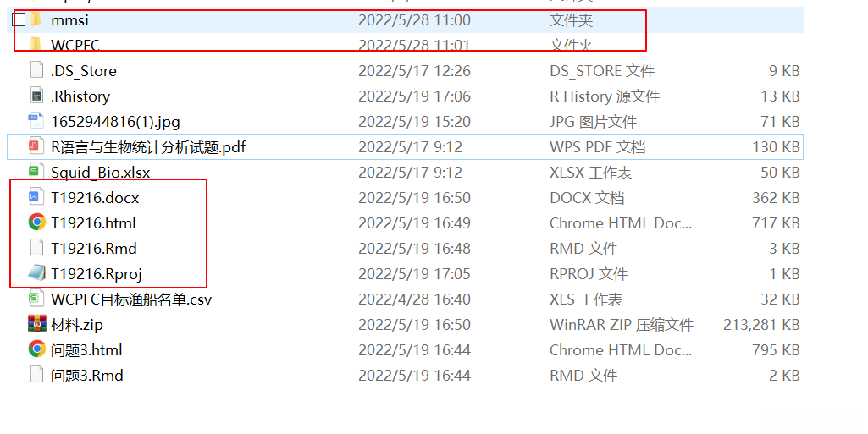
Task: Select the file name 问题3.html
Action: [86, 350]
